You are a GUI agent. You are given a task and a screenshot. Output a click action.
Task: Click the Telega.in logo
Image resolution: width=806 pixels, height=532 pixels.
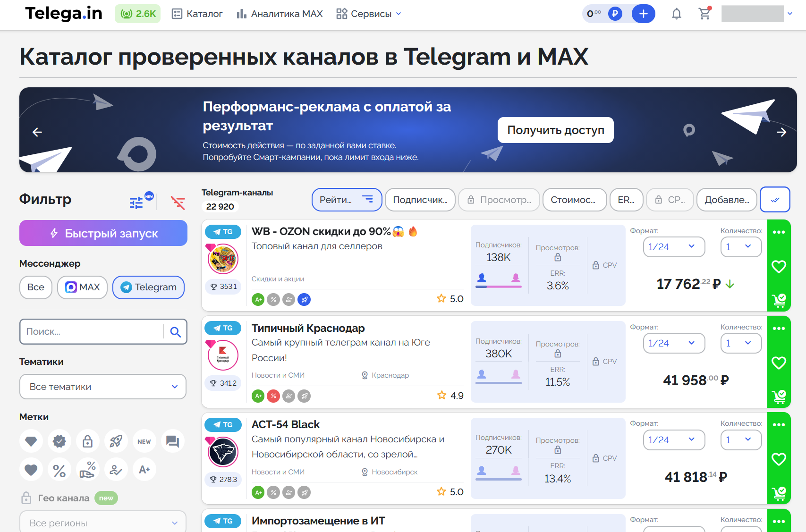[64, 14]
